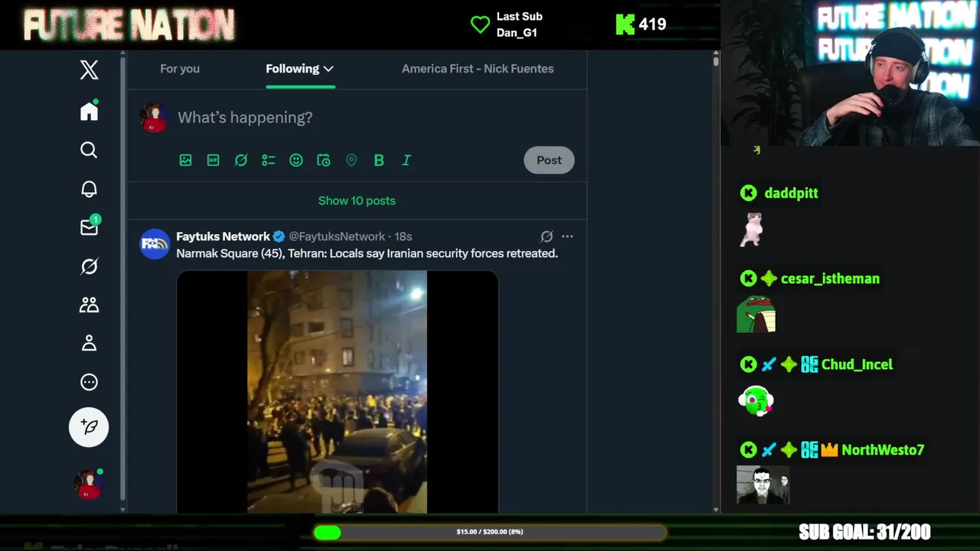The height and width of the screenshot is (551, 980).
Task: Open the 18s post timestamp
Action: (x=403, y=236)
